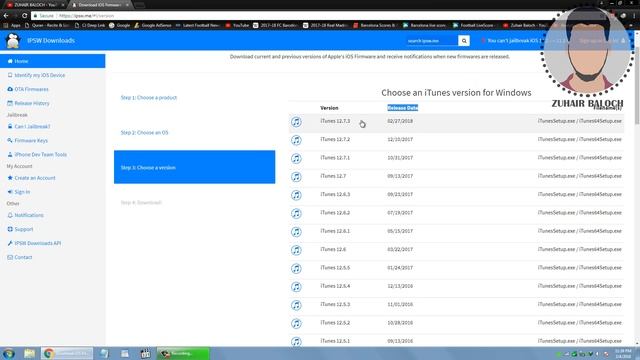Download iTunesSetup.exe for iTunes 12.7.1
Image resolution: width=640 pixels, height=360 pixels.
556,158
